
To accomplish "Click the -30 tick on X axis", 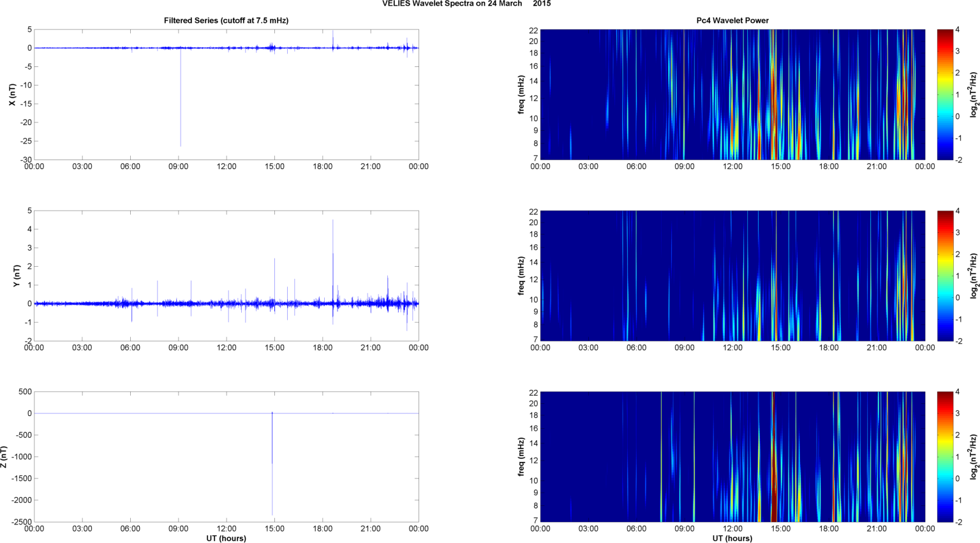I will tap(24, 160).
